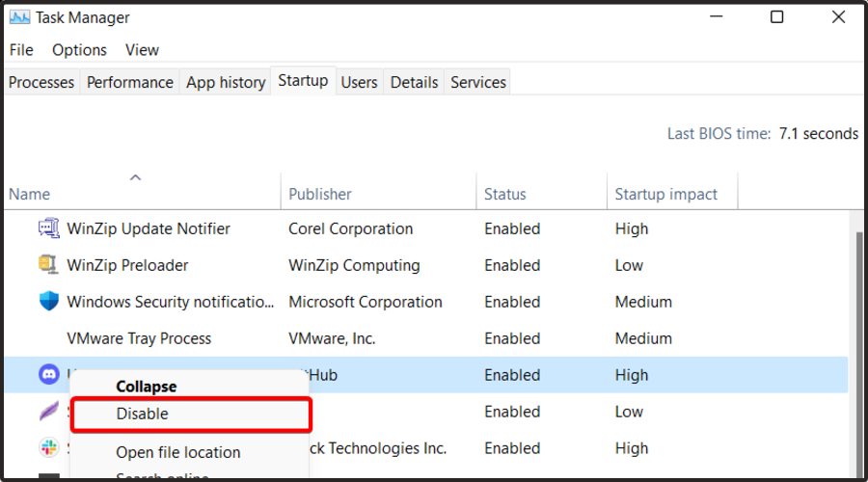868x482 pixels.
Task: Click the WinZip Preloader icon
Action: (x=48, y=265)
